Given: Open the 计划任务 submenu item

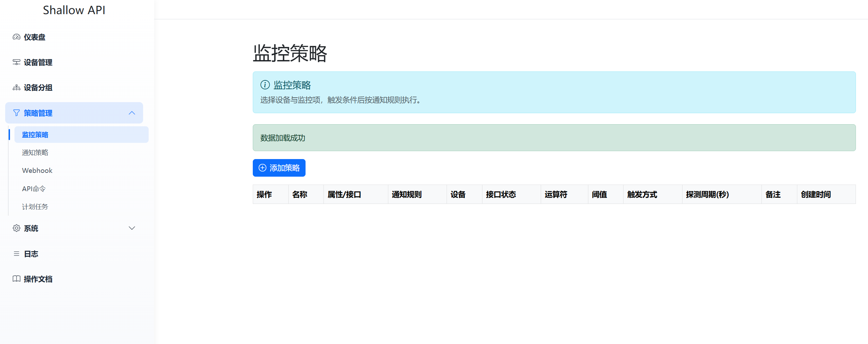Looking at the screenshot, I should click(35, 207).
